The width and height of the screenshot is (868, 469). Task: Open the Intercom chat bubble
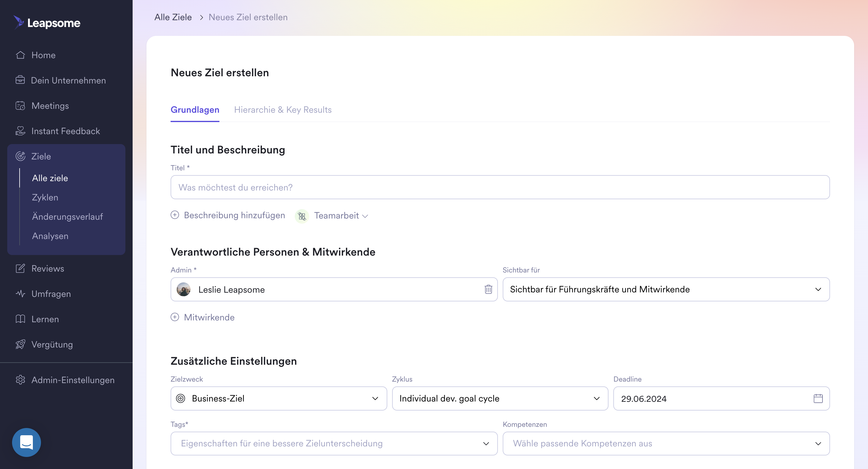(x=26, y=442)
